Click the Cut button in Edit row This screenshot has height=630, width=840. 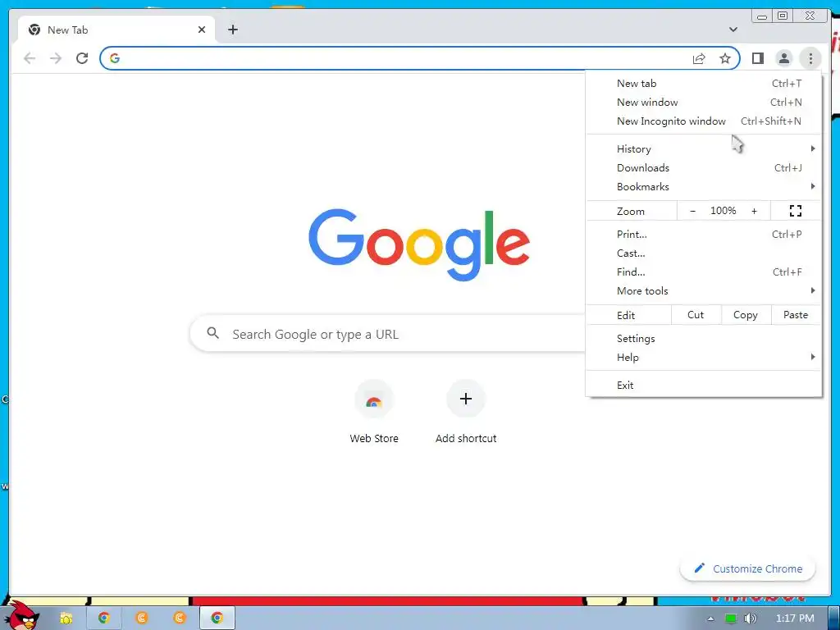point(696,315)
